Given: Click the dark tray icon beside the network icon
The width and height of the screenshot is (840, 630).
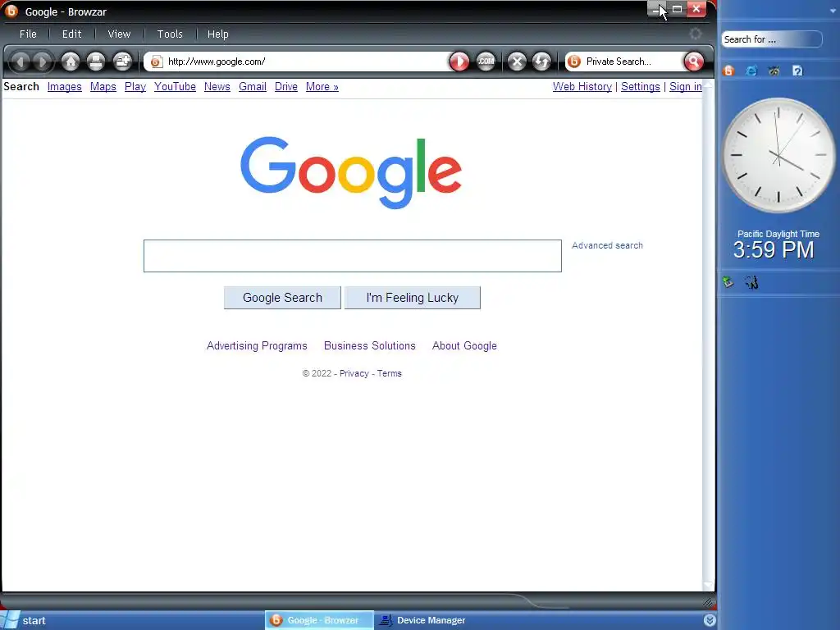Looking at the screenshot, I should (x=751, y=282).
